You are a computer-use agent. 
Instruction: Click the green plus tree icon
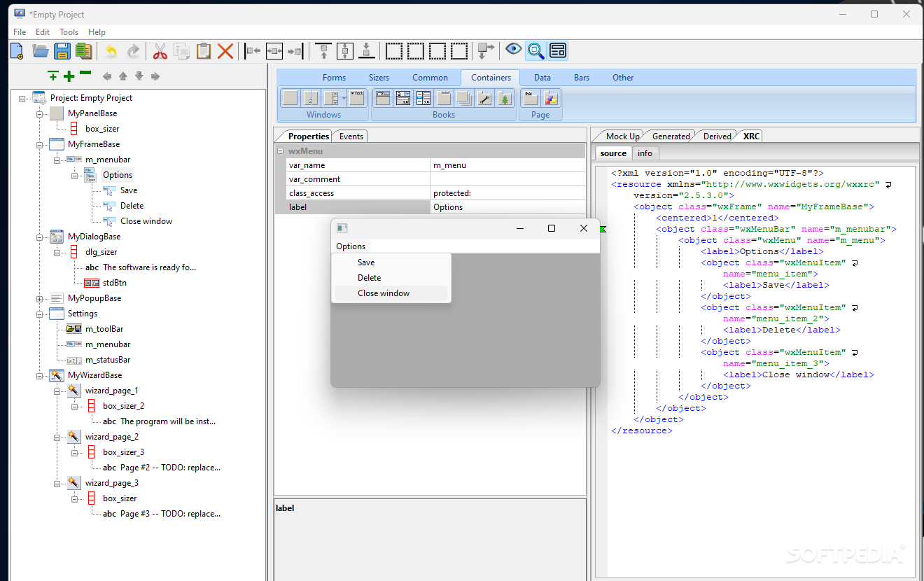pyautogui.click(x=69, y=76)
